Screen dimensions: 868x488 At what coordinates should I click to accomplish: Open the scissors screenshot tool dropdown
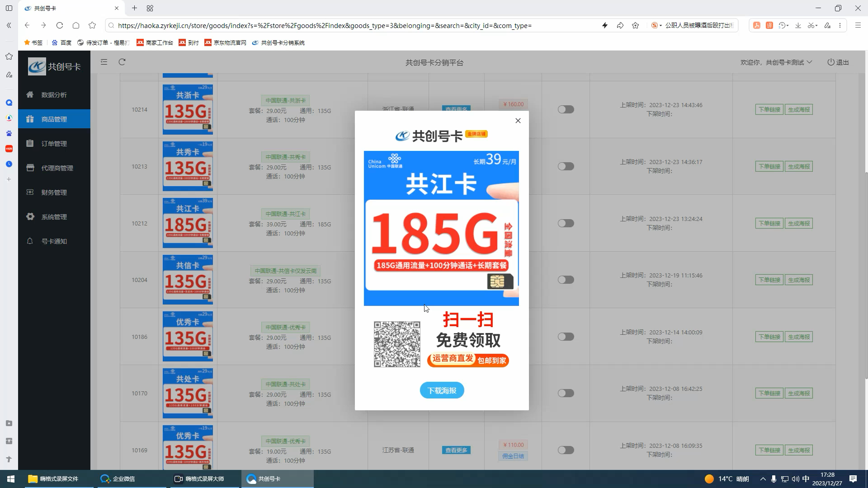[813, 25]
